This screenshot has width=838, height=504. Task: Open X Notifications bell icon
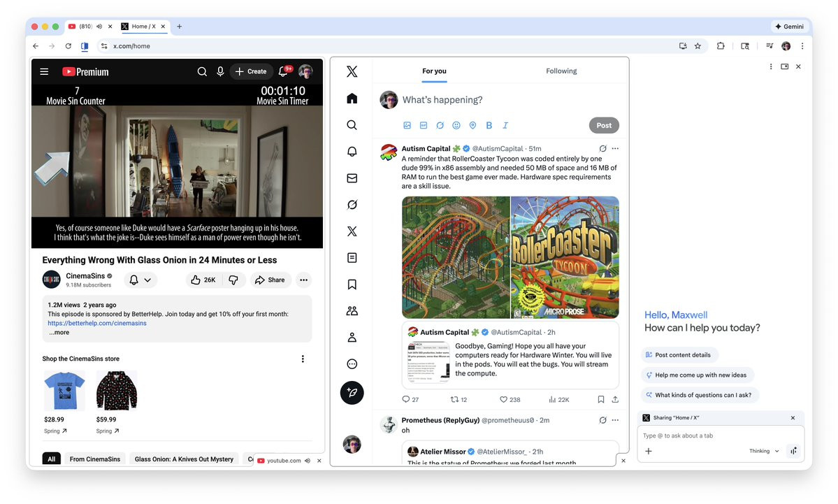pyautogui.click(x=352, y=152)
